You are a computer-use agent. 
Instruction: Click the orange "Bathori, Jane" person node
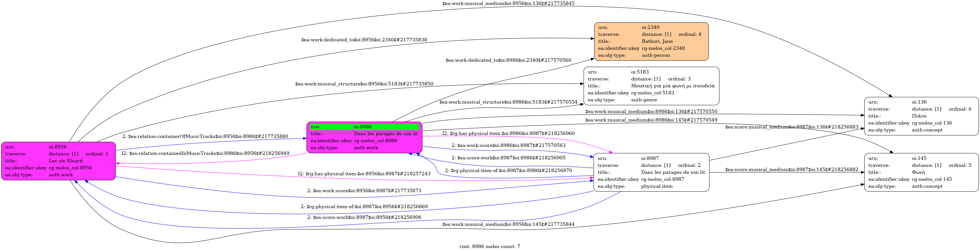coord(651,41)
